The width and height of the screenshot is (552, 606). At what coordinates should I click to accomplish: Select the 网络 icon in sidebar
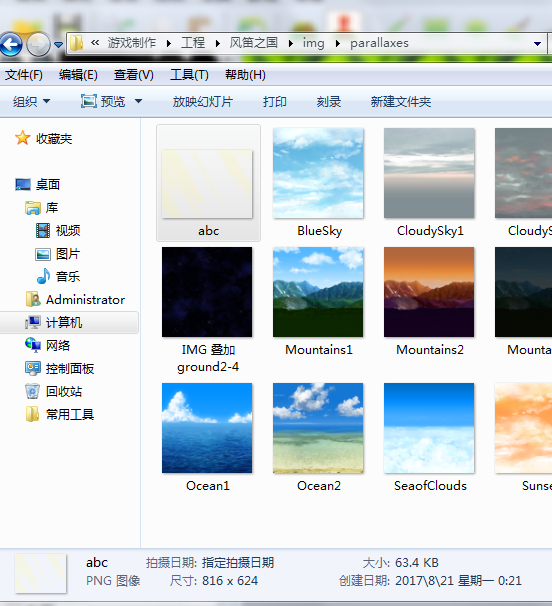click(x=33, y=345)
